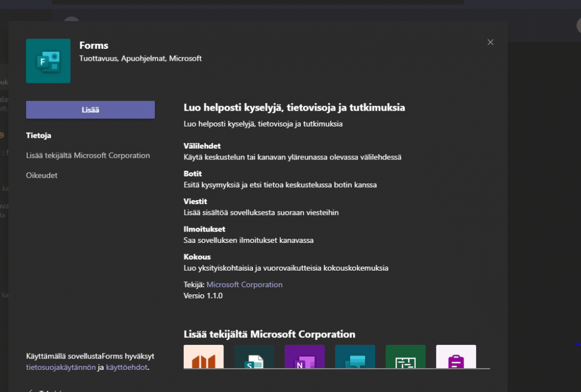Click the Ilmoitukset heading
The width and height of the screenshot is (581, 392).
pos(204,229)
